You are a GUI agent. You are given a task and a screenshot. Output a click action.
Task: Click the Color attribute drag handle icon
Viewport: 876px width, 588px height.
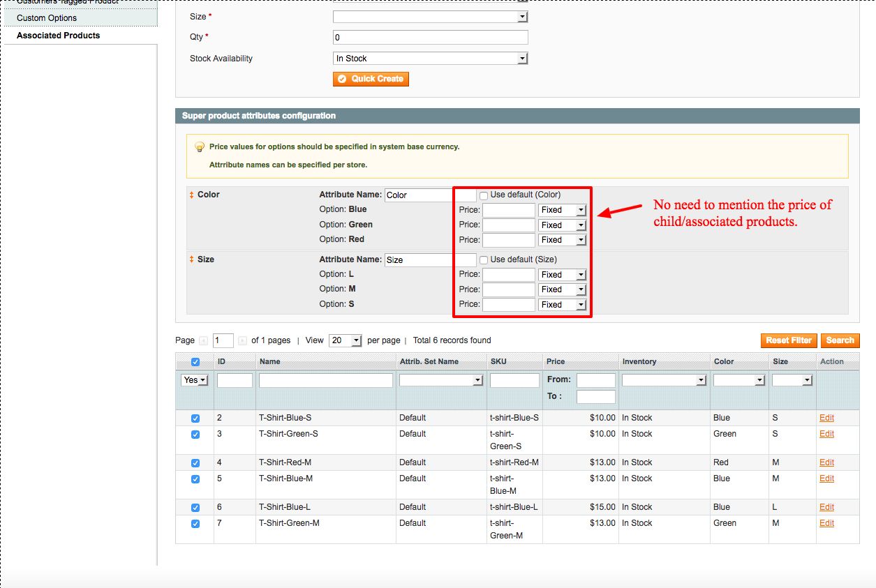[x=192, y=195]
